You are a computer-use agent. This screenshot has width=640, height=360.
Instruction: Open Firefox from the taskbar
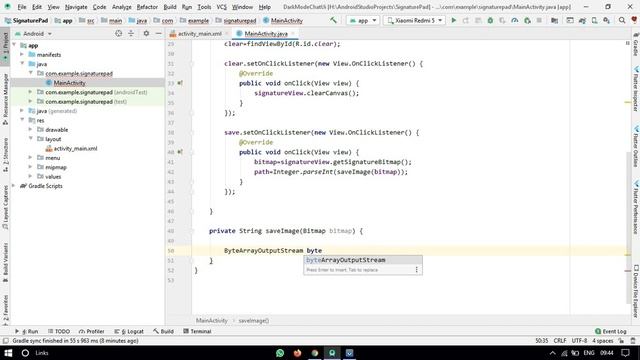(x=298, y=353)
